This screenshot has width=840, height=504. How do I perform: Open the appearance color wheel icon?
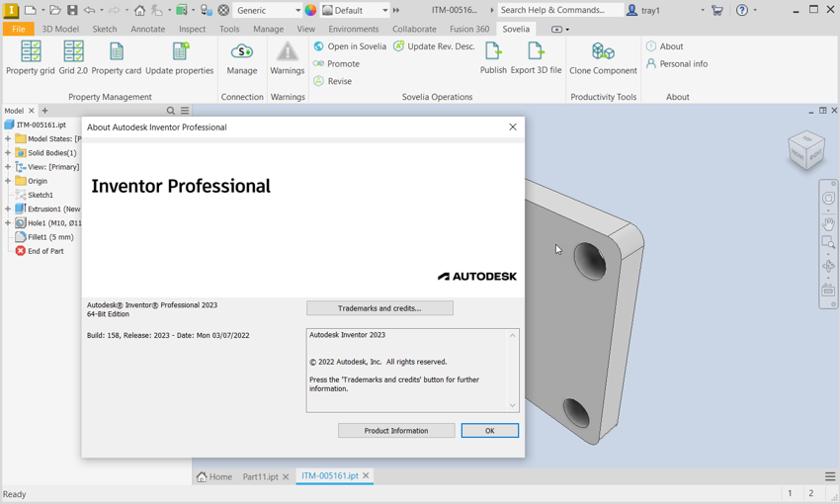[310, 10]
